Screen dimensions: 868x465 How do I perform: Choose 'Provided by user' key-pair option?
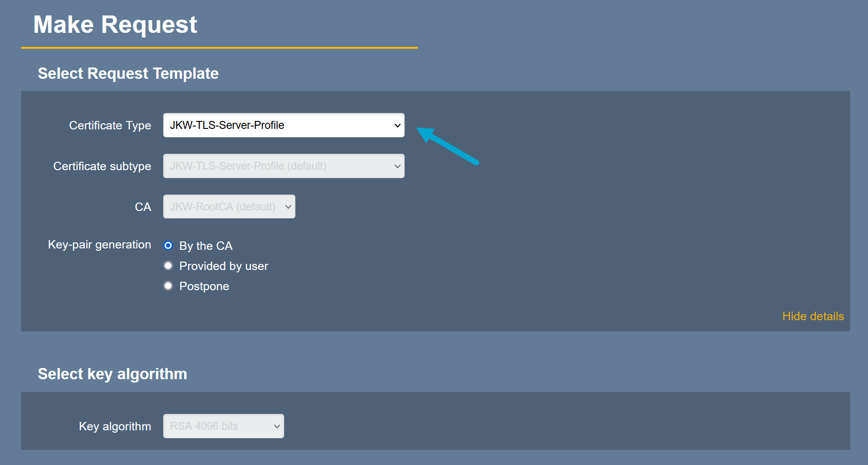coord(168,266)
